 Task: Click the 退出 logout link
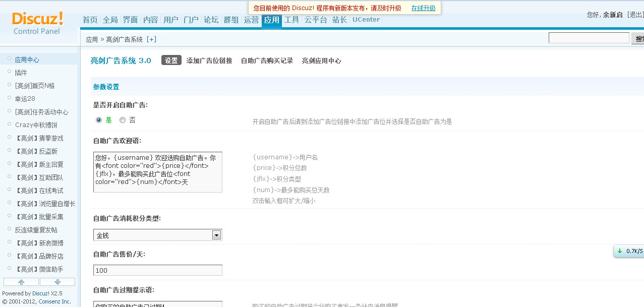pyautogui.click(x=635, y=15)
